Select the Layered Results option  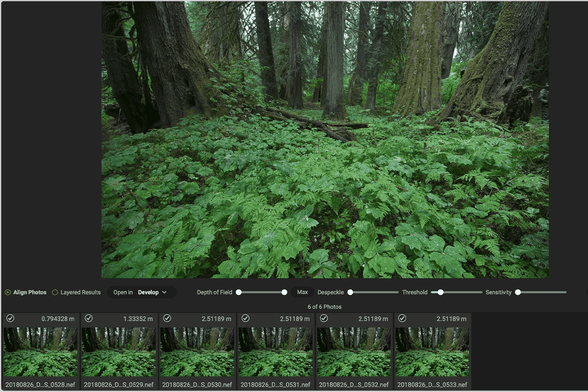76,292
